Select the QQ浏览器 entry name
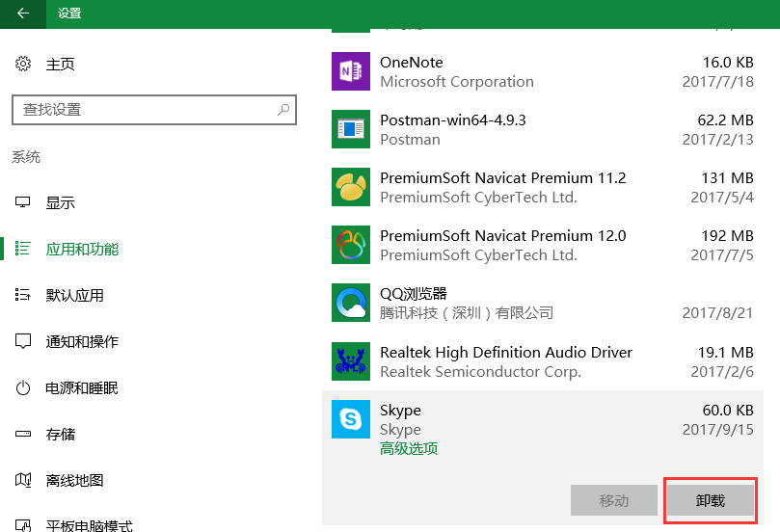The image size is (780, 532). 414,294
